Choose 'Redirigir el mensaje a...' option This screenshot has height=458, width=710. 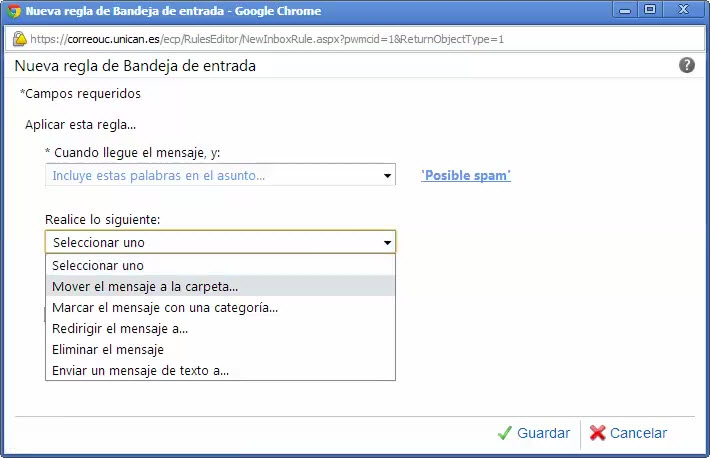point(221,328)
